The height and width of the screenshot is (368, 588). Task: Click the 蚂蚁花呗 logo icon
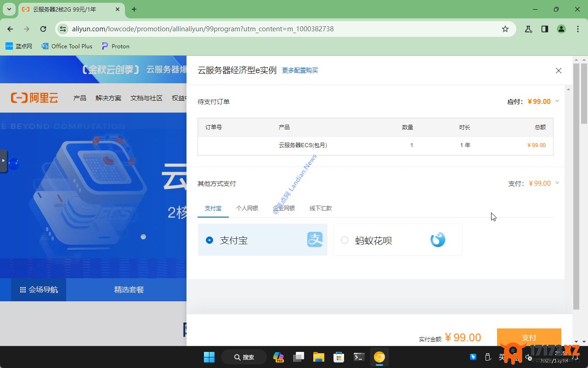[438, 240]
